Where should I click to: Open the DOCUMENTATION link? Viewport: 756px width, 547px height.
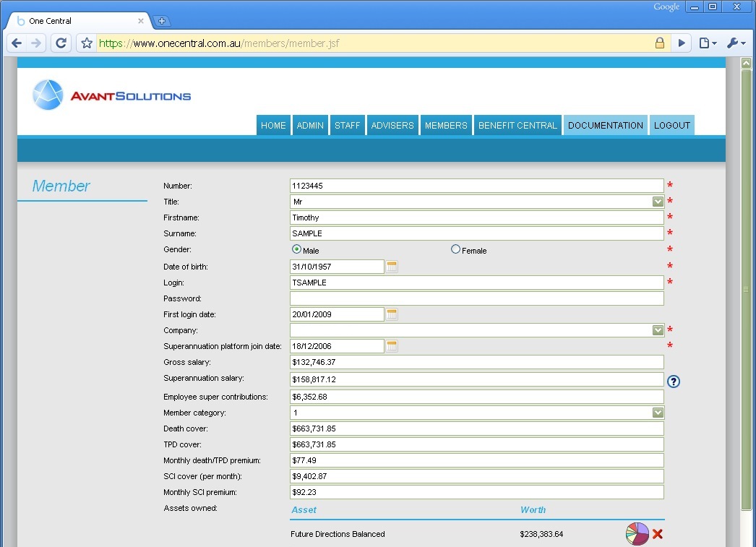click(606, 125)
